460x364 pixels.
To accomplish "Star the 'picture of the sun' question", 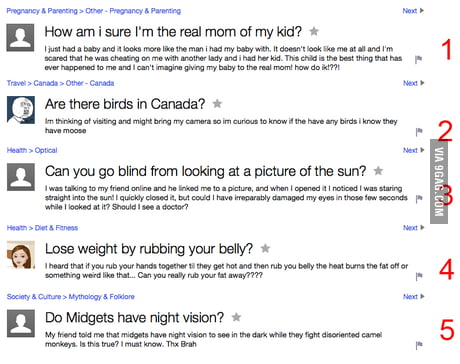I will [x=378, y=171].
